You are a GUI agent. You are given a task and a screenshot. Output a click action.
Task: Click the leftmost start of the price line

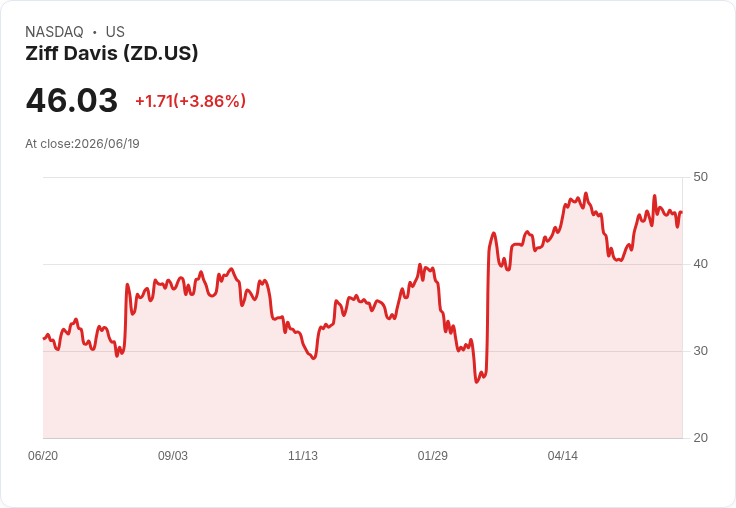coord(44,338)
